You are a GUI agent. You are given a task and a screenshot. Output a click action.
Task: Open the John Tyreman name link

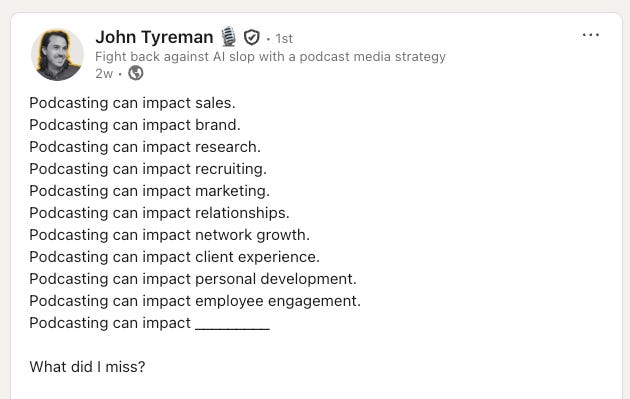click(x=154, y=37)
